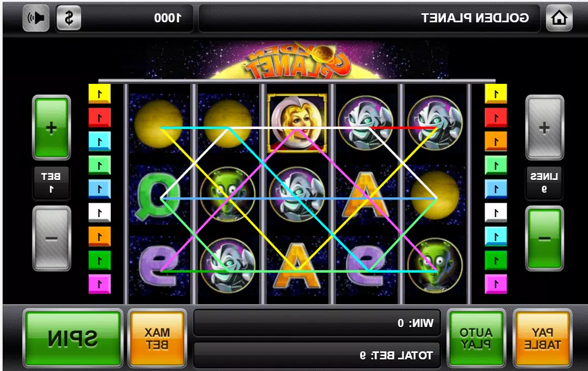Click the Golden Planet title bar

tap(370, 18)
